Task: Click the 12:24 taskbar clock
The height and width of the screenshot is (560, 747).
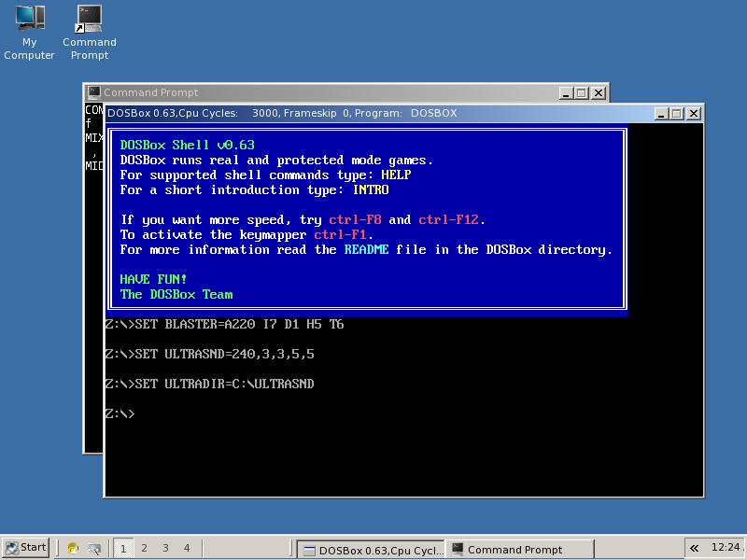Action: (725, 548)
